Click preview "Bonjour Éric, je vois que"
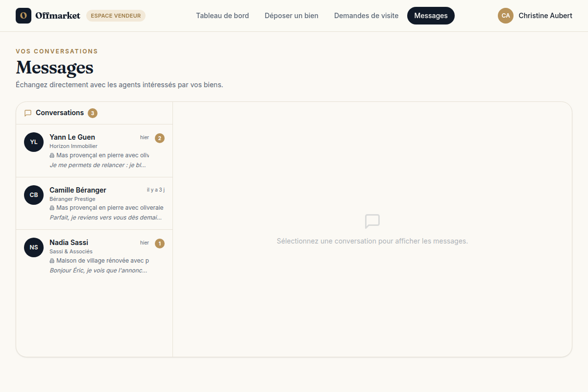 tap(98, 270)
